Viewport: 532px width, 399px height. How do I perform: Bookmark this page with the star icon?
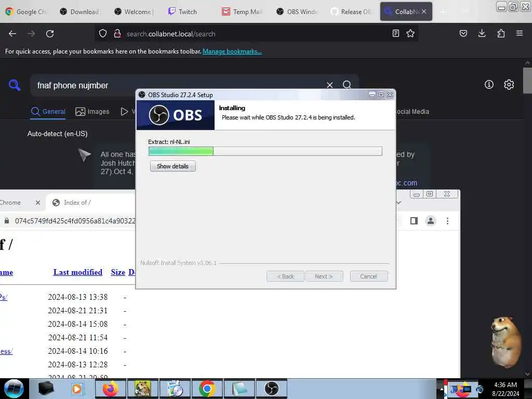(410, 33)
